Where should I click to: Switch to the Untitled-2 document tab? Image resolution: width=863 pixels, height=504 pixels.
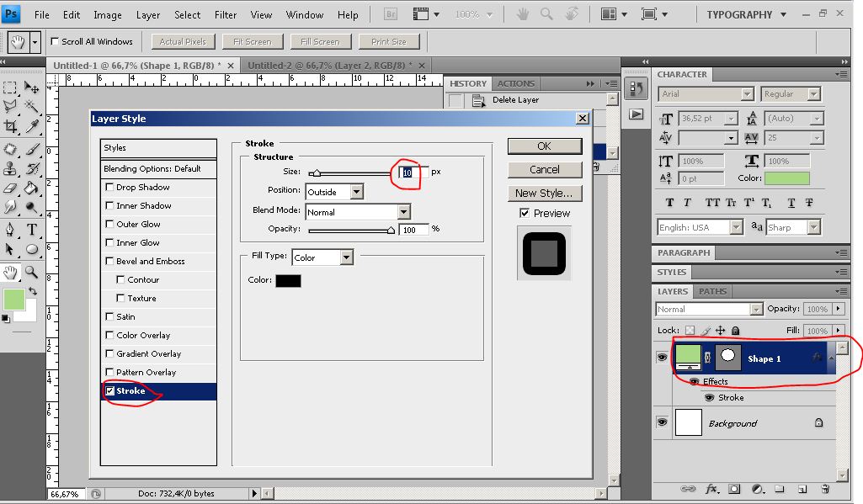tap(329, 66)
